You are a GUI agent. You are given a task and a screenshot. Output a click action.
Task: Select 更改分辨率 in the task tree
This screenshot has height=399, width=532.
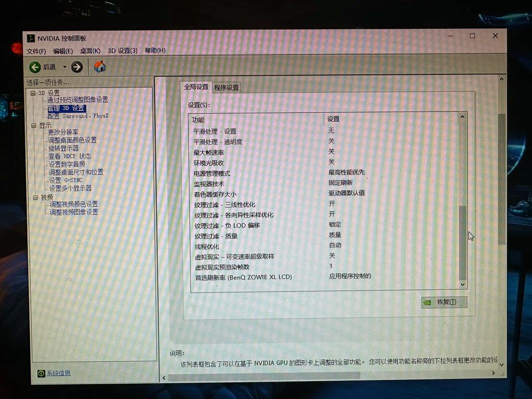point(63,132)
